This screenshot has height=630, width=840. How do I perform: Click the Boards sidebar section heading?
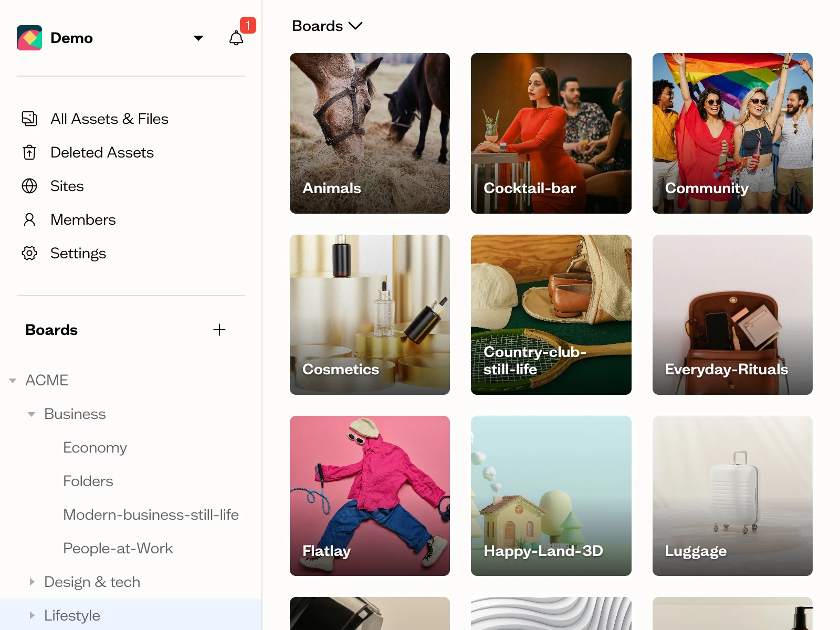click(x=51, y=330)
